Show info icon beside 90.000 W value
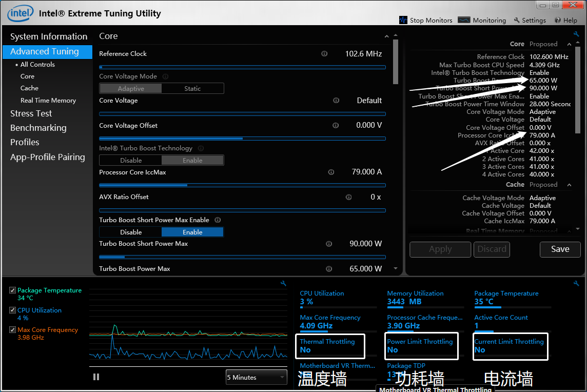Viewport: 587px width, 392px height. (329, 244)
